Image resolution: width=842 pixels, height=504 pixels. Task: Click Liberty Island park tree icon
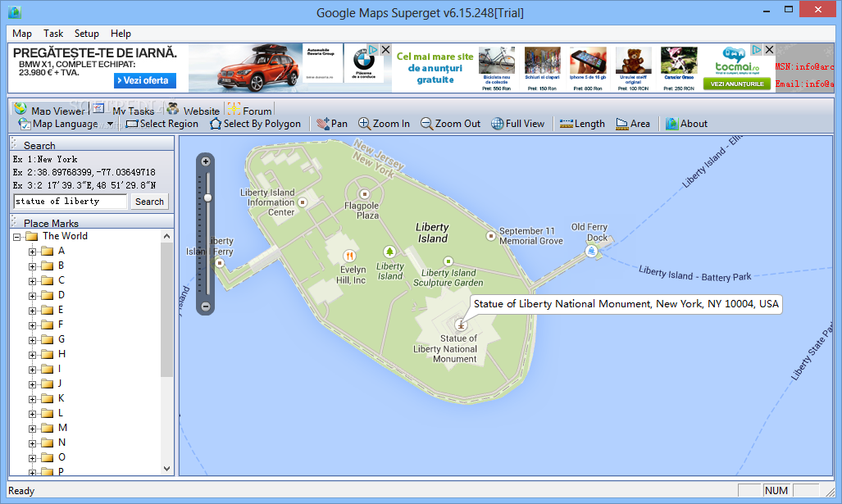[x=389, y=252]
